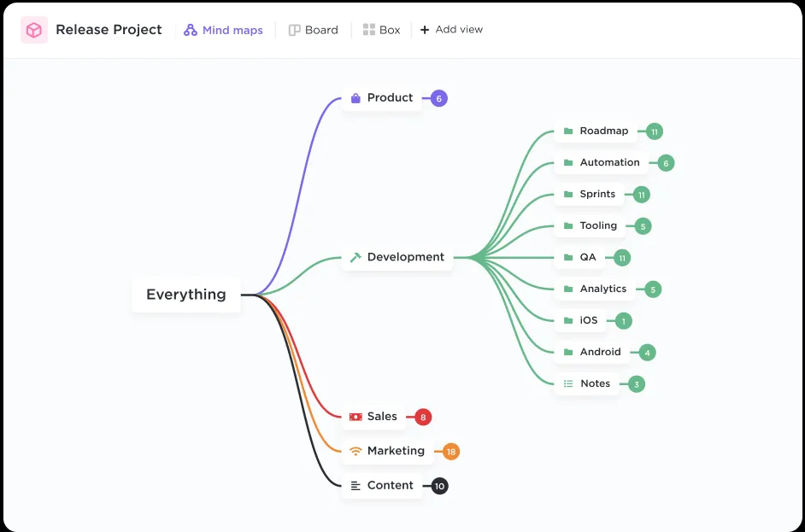Viewport: 805px width, 532px height.
Task: Click the folder icon next to Roadmap
Action: tap(569, 131)
